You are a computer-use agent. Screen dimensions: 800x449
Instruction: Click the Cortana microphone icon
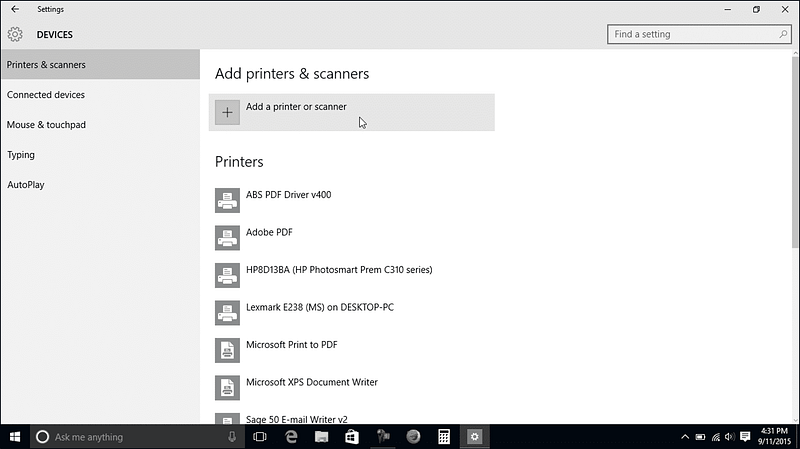tap(232, 437)
